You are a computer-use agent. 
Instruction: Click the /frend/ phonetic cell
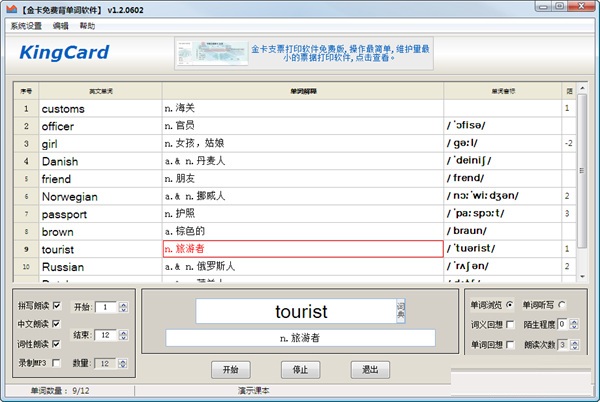click(x=503, y=179)
